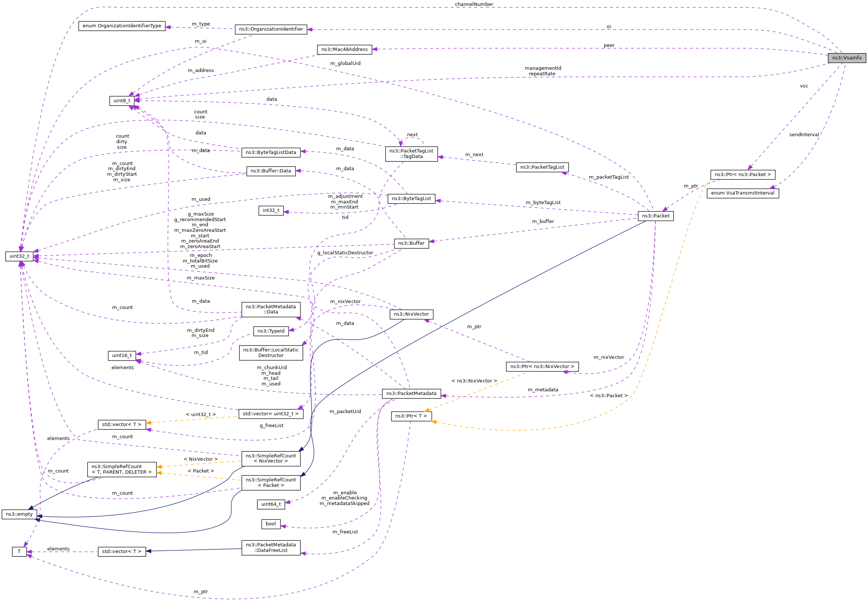The height and width of the screenshot is (601, 868).
Task: Select the enum VsaTransmitInterval node
Action: click(x=742, y=193)
